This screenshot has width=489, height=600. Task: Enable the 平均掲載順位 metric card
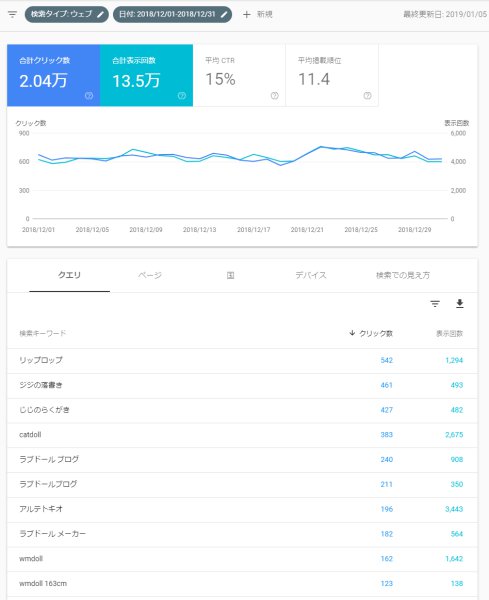(332, 75)
